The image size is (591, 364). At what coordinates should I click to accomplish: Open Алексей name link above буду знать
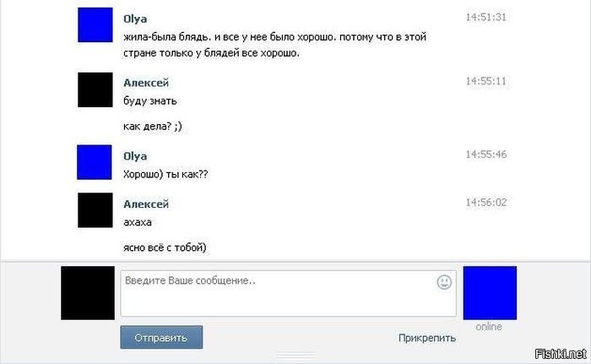146,83
